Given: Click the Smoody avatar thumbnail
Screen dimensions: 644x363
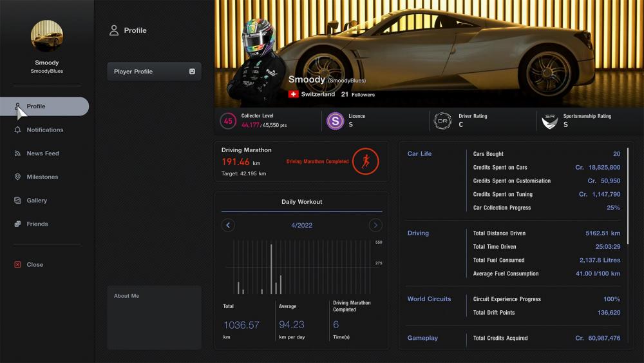Looking at the screenshot, I should point(47,36).
